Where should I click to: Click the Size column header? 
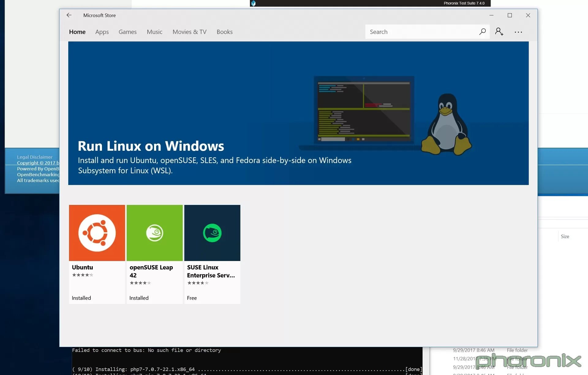(565, 236)
